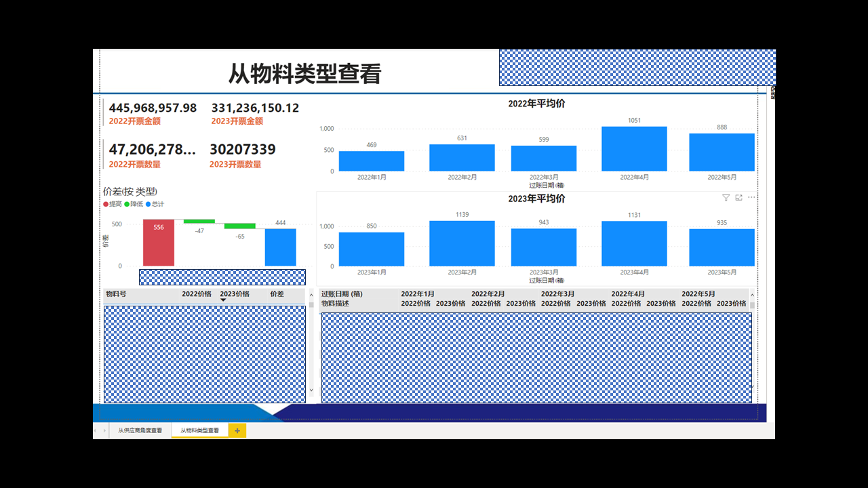Select 2022年3月 bar valued 599
Viewport: 868px width, 488px height.
544,159
